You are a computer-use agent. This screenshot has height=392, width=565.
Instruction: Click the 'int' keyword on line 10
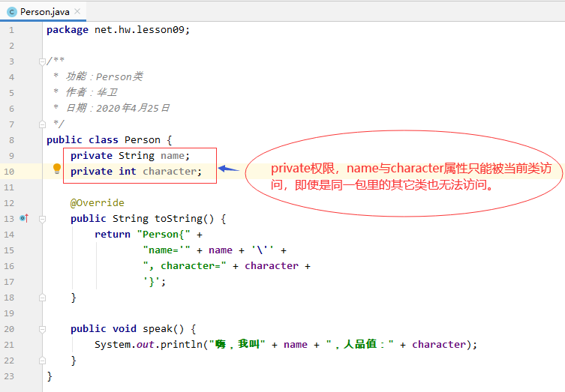(128, 172)
